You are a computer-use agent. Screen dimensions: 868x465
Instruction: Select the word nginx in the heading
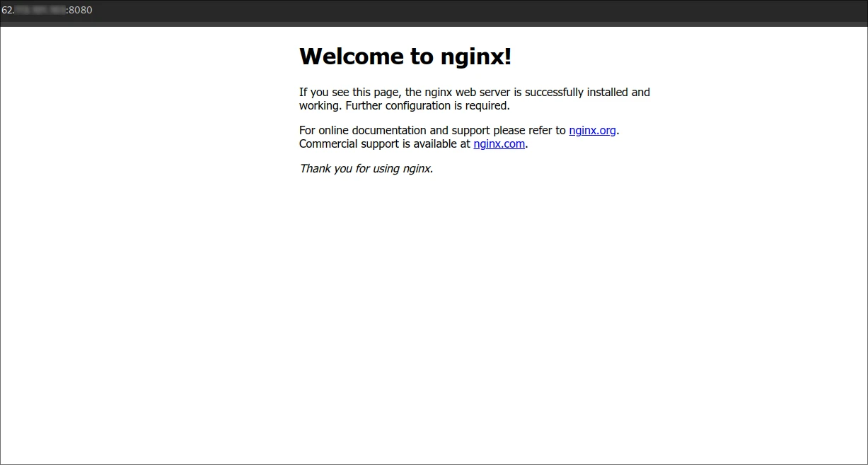point(473,57)
